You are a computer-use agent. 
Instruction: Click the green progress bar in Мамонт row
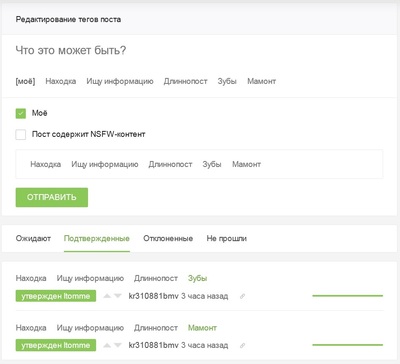(x=348, y=345)
